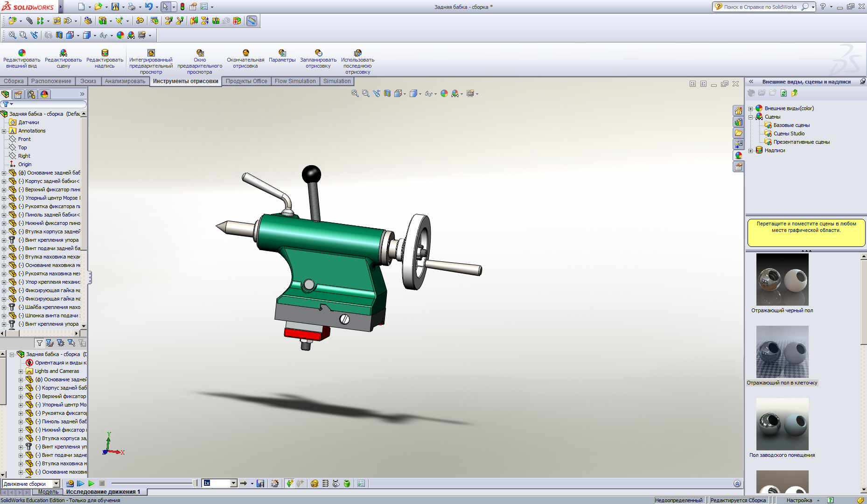The width and height of the screenshot is (867, 504).
Task: Click the Rebuild traffic light icon
Action: (x=182, y=7)
